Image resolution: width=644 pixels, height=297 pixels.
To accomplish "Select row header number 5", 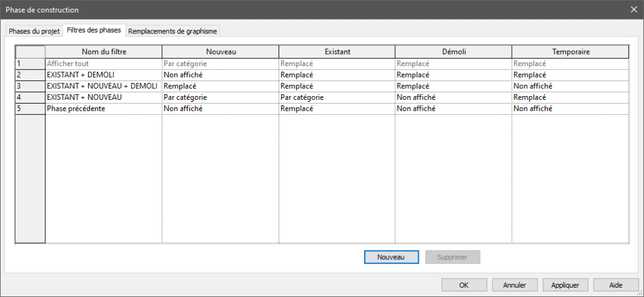I will [30, 109].
